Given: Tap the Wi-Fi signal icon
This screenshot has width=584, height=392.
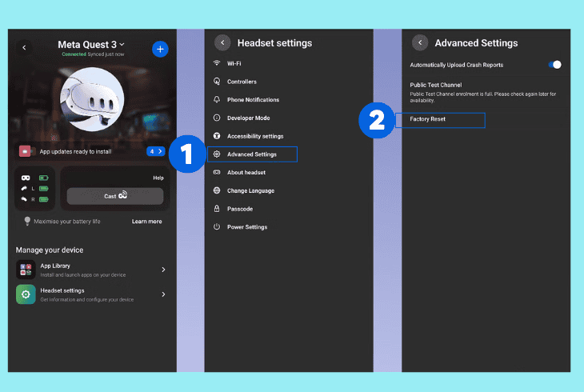Looking at the screenshot, I should [217, 63].
